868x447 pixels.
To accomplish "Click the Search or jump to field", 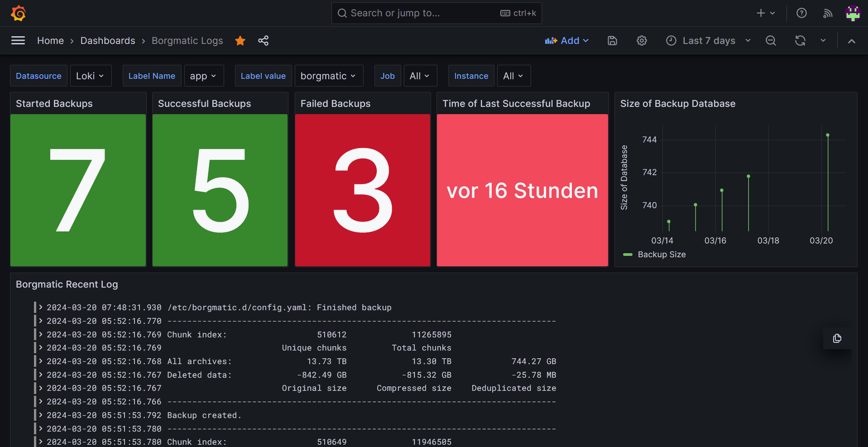I will click(x=436, y=13).
